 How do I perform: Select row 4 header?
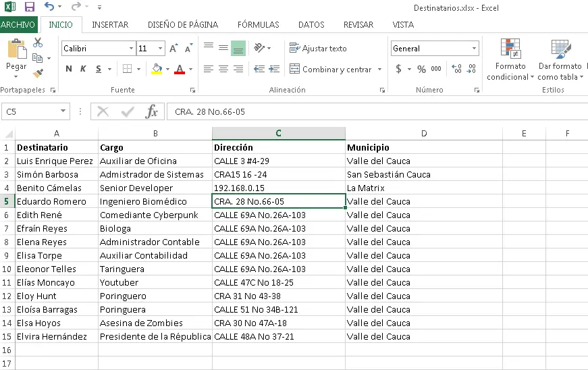click(7, 188)
